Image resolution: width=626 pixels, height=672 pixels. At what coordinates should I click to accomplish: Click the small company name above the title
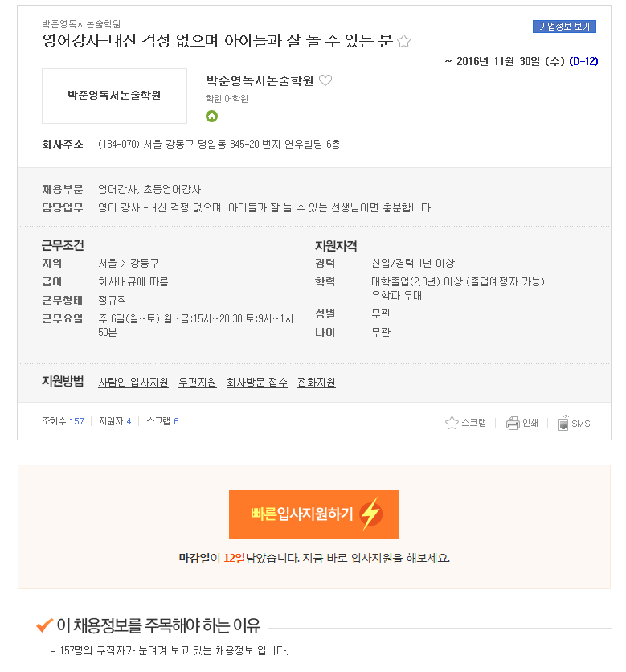[81, 23]
